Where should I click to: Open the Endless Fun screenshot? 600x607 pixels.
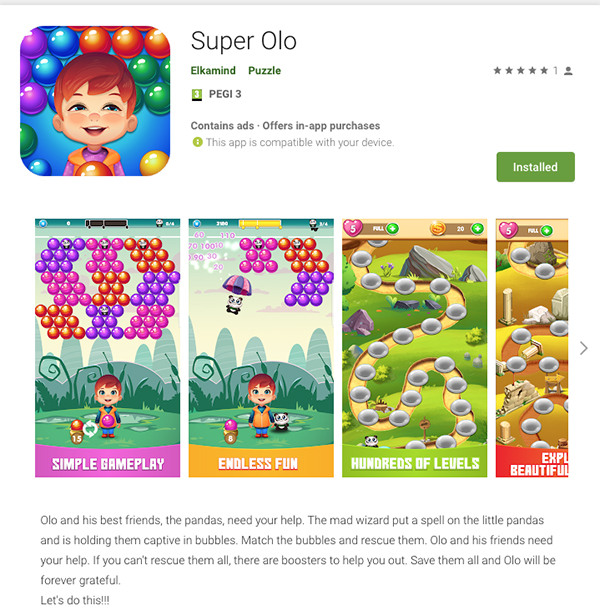[x=261, y=348]
